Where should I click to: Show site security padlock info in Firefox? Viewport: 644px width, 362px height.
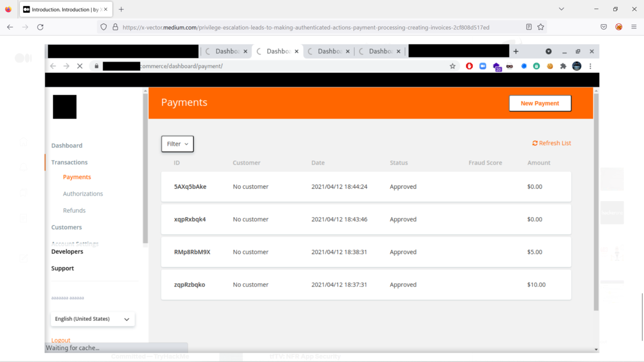[115, 27]
